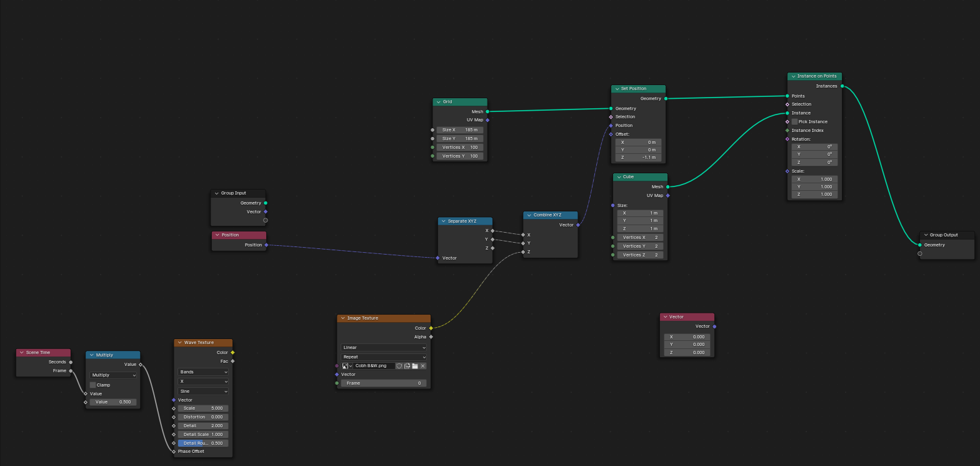Select the Separate XYZ node header
The image size is (980, 466).
[x=465, y=221]
